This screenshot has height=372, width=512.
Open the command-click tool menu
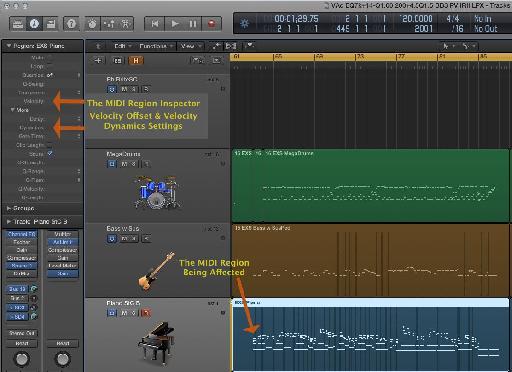468,46
